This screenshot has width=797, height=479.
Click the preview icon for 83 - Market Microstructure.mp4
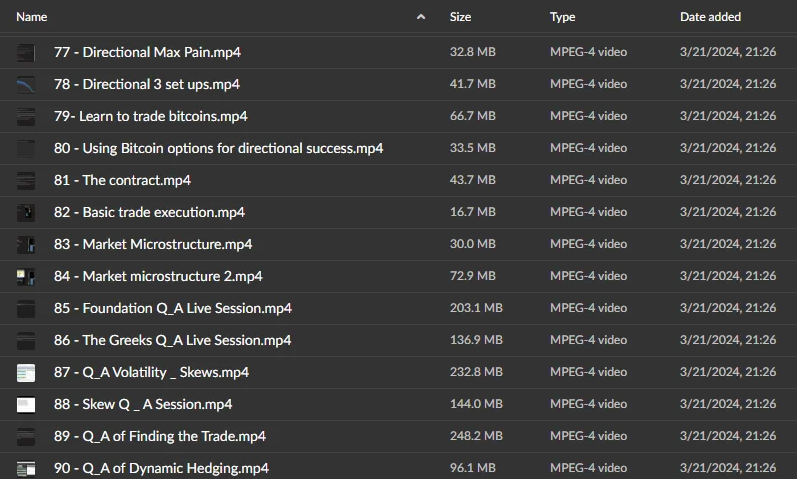(26, 244)
